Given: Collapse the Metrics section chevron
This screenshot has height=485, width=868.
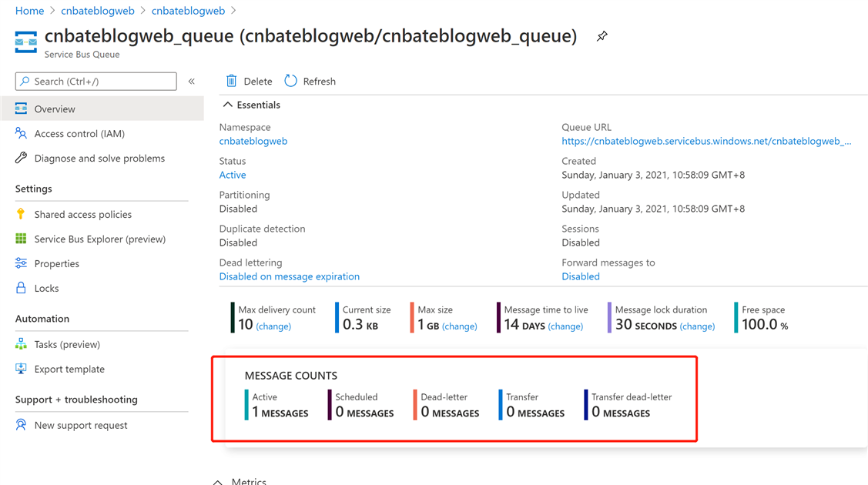Looking at the screenshot, I should point(218,482).
